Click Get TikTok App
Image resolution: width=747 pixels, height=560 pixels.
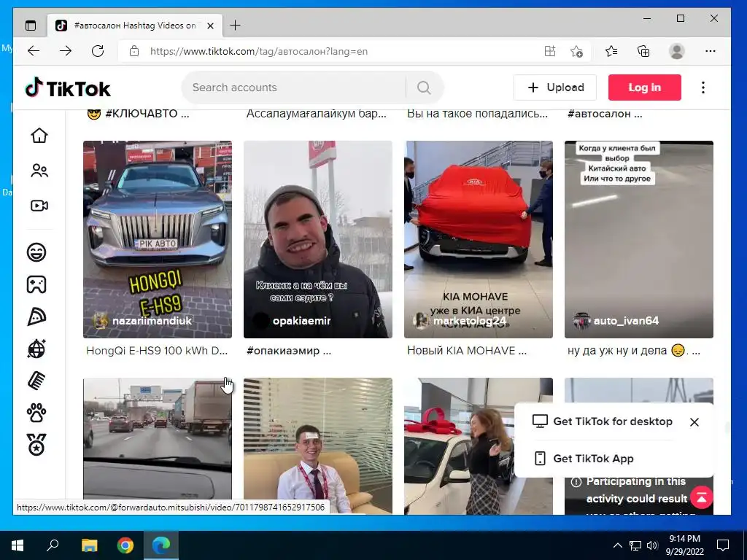(x=584, y=459)
